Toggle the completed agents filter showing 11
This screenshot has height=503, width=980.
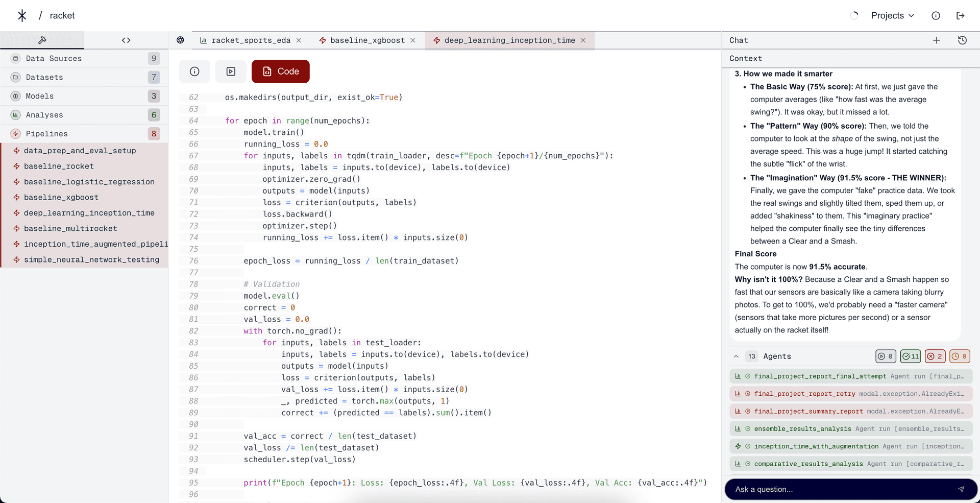(910, 356)
